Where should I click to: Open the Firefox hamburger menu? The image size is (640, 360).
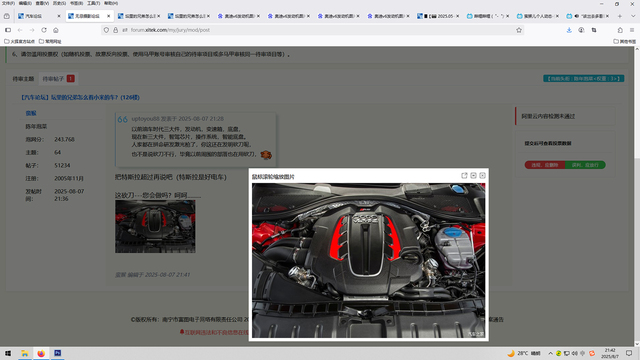[632, 30]
